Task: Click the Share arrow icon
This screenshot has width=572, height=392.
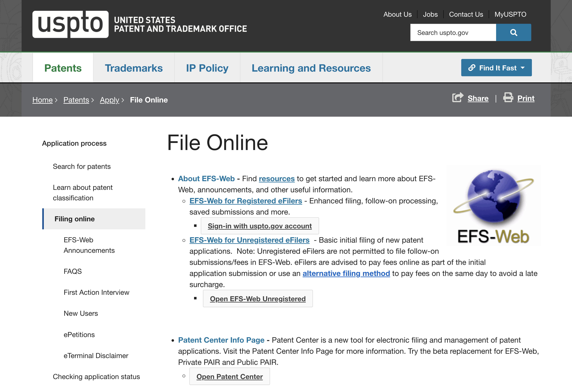Action: [458, 98]
